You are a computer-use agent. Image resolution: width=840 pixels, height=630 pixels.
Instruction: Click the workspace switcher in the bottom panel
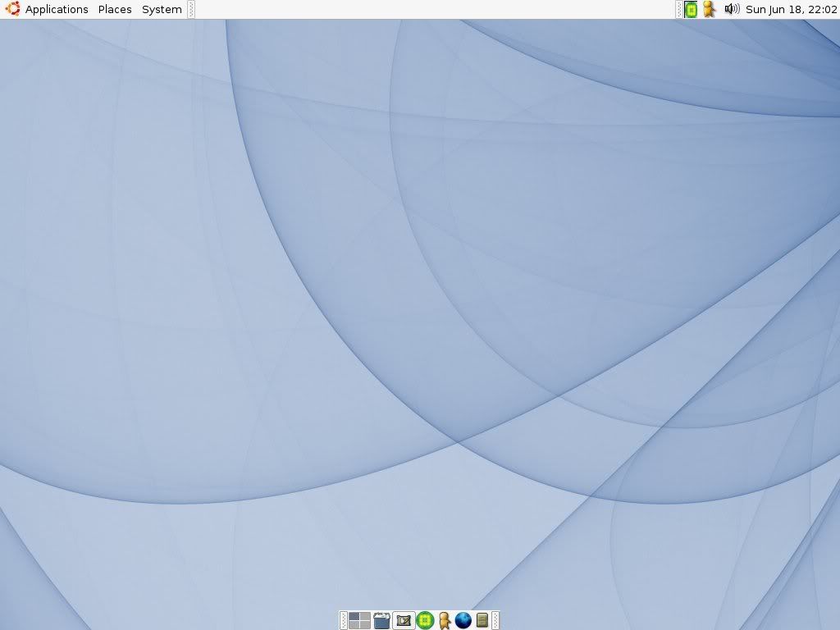[x=359, y=620]
